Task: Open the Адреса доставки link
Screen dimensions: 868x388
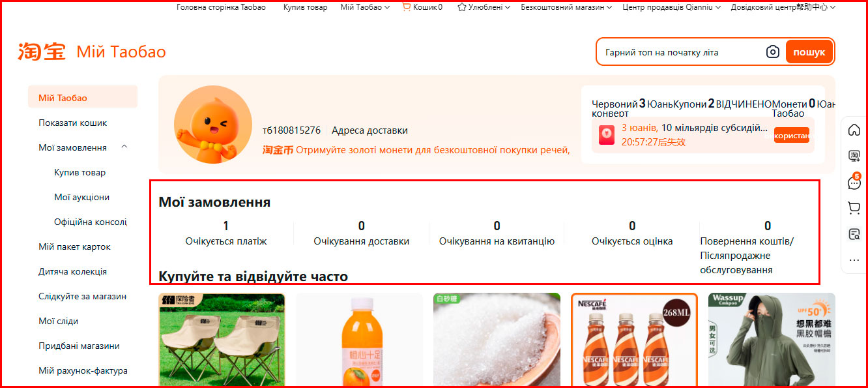Action: [369, 130]
